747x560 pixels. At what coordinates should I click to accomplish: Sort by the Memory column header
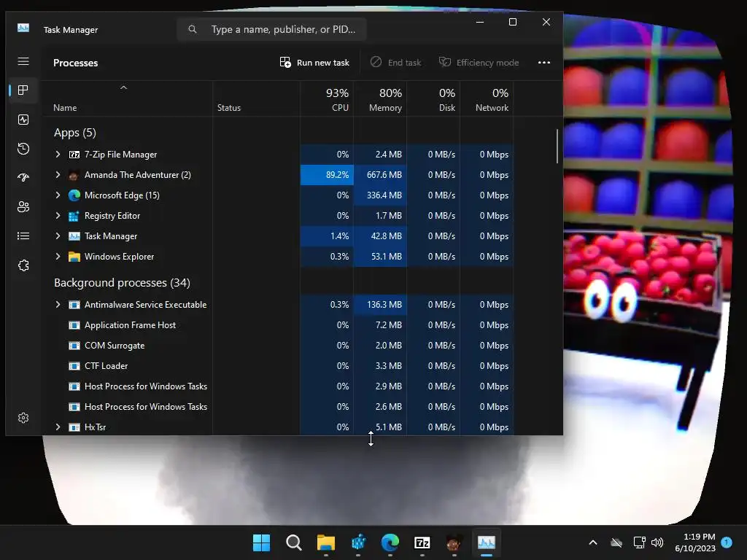tap(380, 99)
